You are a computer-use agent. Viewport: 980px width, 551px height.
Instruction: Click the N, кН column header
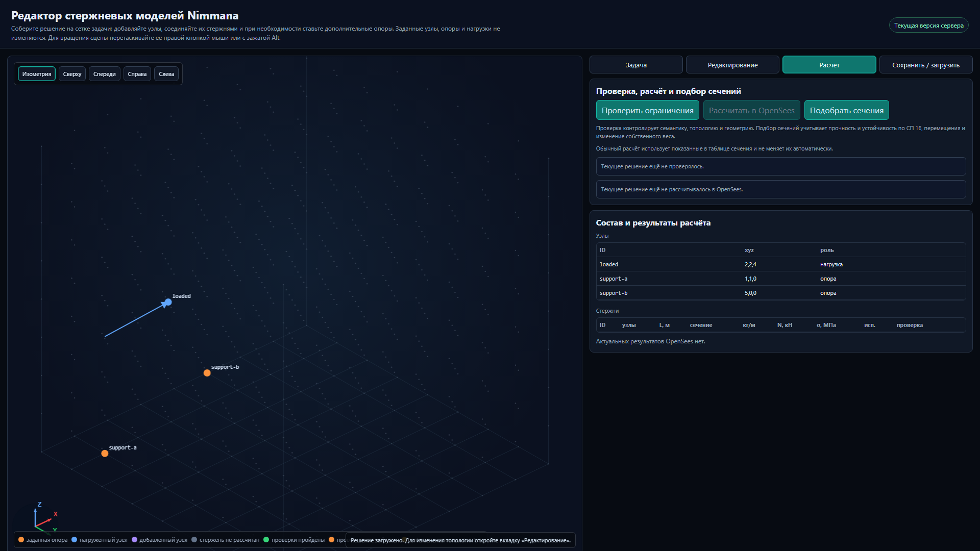pos(785,325)
